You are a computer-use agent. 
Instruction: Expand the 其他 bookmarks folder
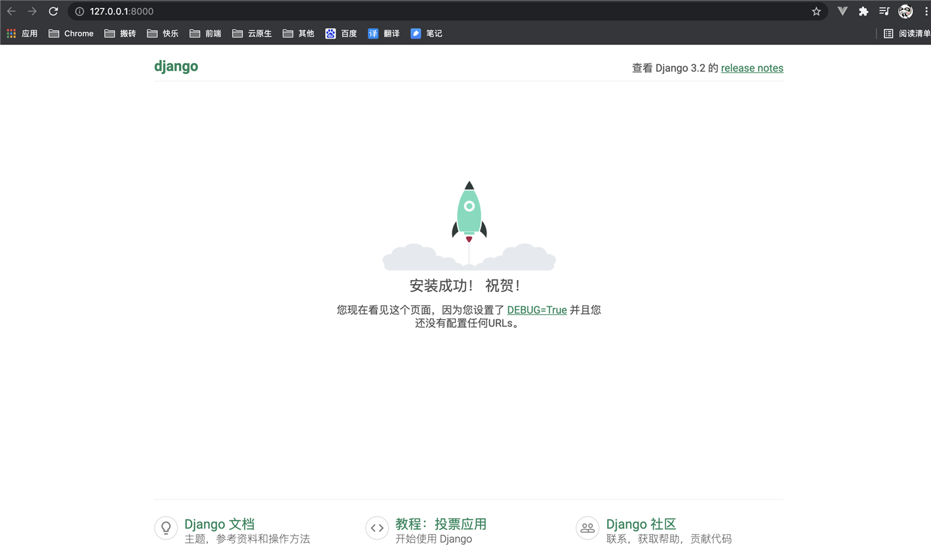298,33
